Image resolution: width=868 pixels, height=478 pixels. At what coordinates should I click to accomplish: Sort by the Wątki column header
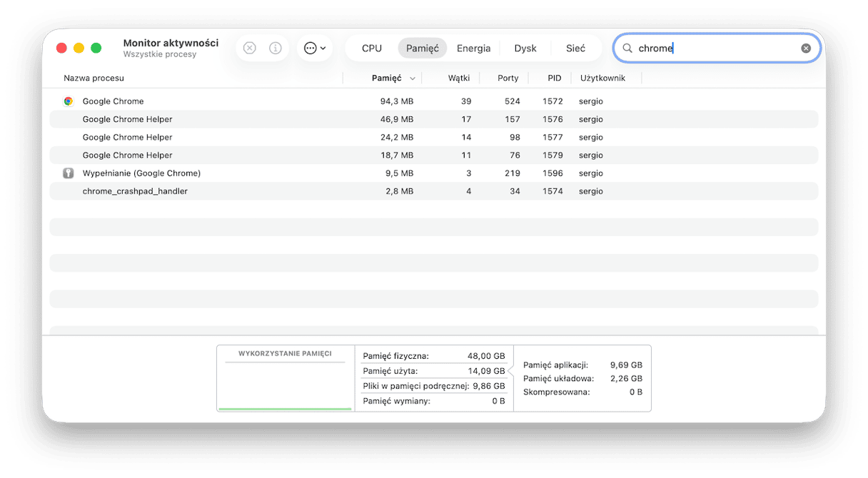point(459,78)
